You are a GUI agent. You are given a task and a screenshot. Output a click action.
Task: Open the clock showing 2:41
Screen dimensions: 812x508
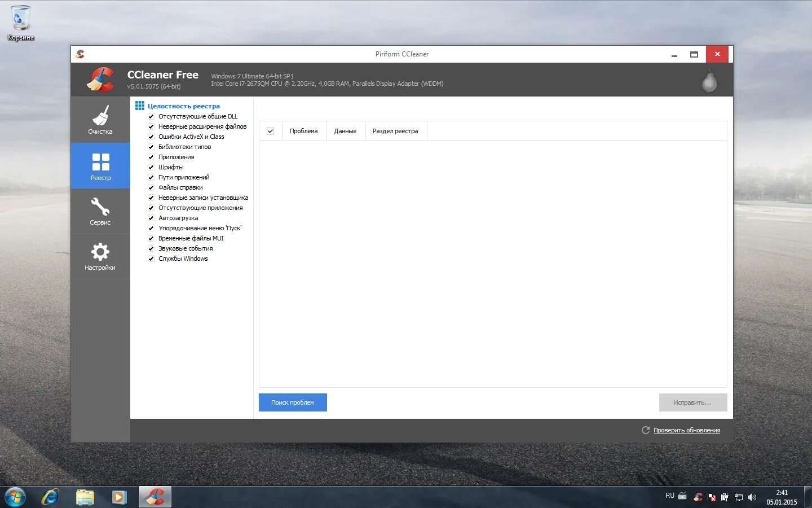point(782,497)
